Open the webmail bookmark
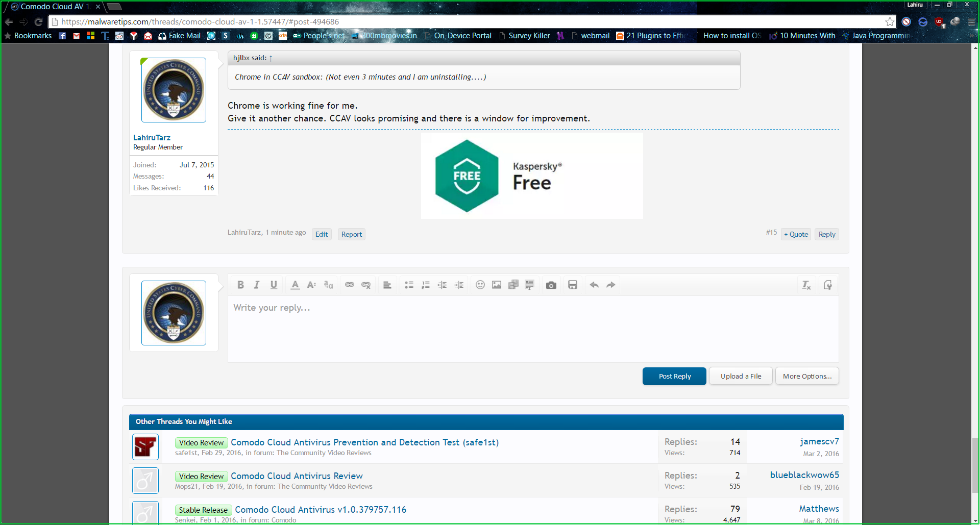980x525 pixels. tap(591, 36)
